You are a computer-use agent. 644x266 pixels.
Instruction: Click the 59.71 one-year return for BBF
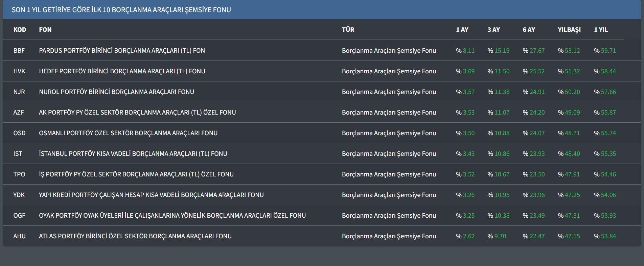[608, 51]
